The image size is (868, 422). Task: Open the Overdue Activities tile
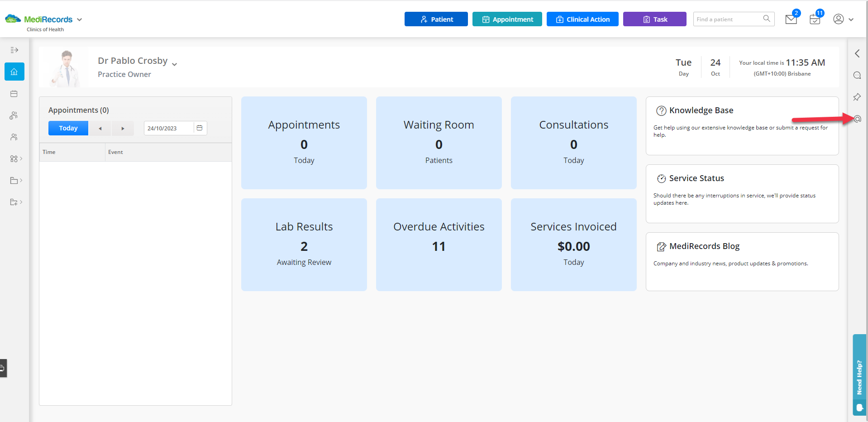[439, 245]
